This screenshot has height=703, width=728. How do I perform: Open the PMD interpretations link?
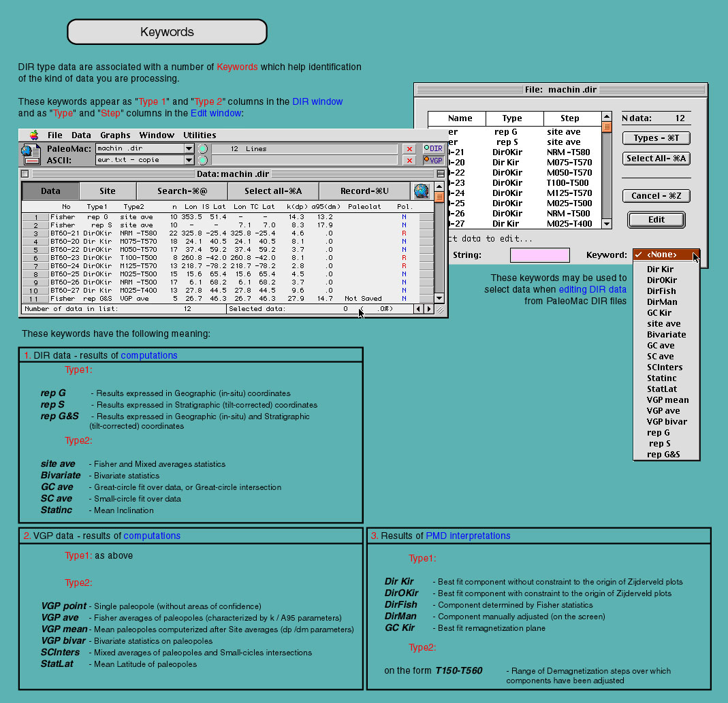pyautogui.click(x=468, y=536)
